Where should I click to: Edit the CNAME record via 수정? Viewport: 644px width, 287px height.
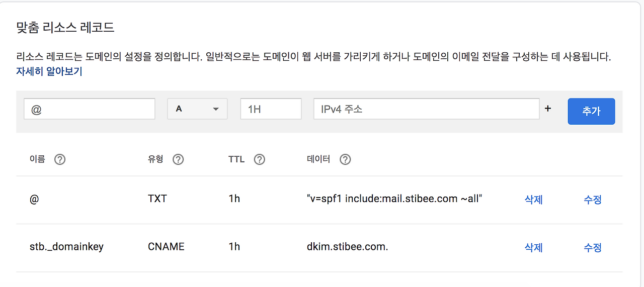[x=593, y=247]
